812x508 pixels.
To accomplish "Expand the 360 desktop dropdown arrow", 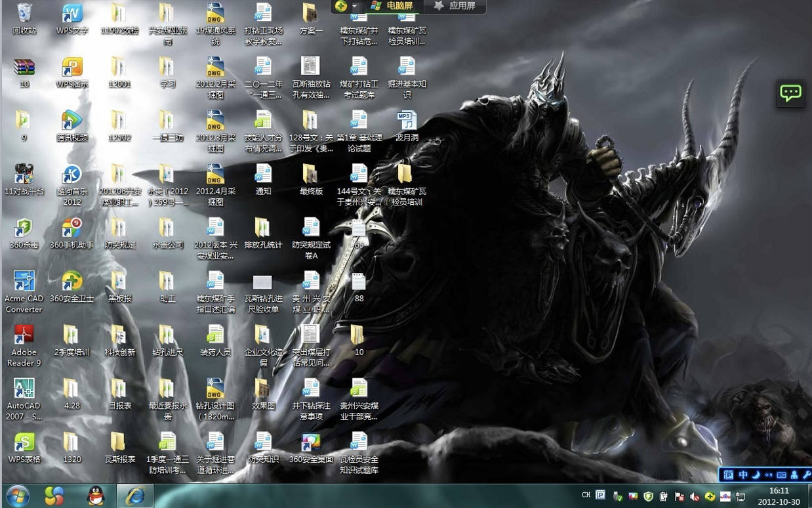I will tap(355, 6).
